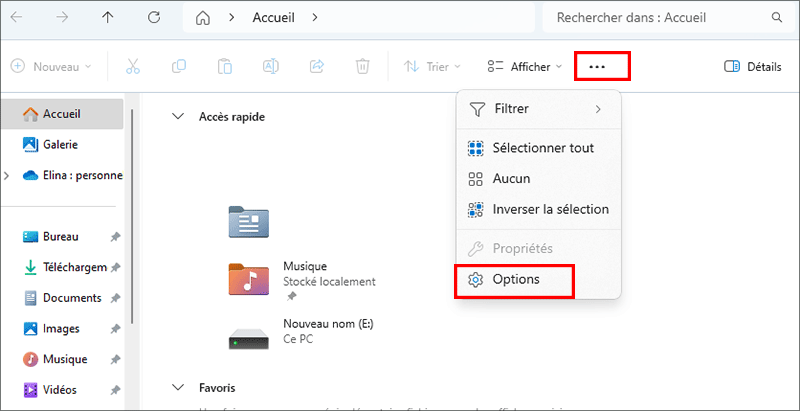The width and height of the screenshot is (800, 411).
Task: Open the Nouveau dropdown
Action: (x=51, y=67)
